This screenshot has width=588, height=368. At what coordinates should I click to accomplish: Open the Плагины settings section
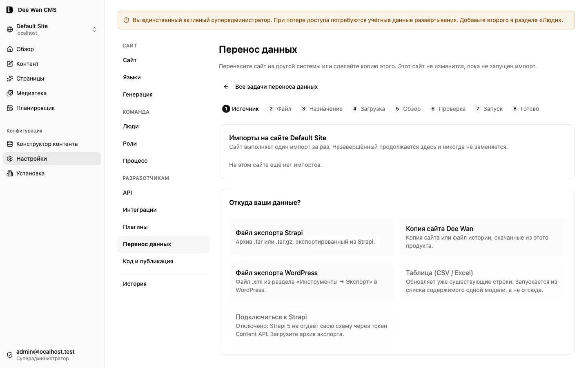pyautogui.click(x=163, y=227)
